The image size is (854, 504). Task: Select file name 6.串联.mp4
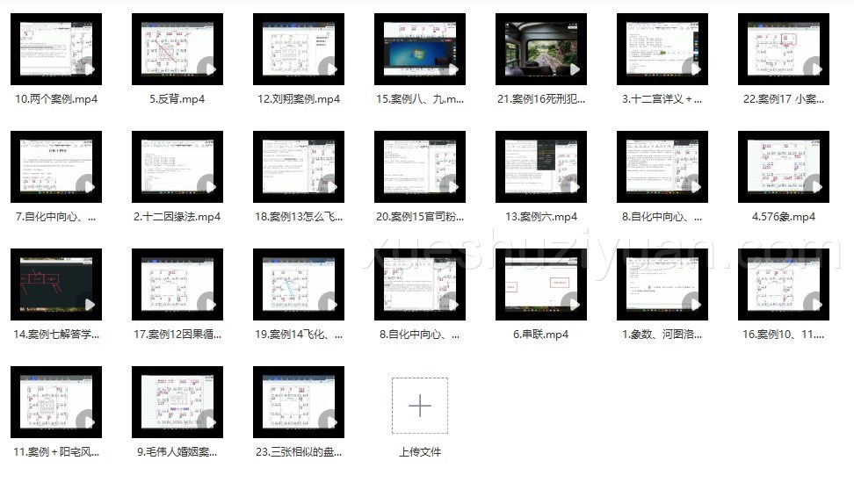point(541,335)
